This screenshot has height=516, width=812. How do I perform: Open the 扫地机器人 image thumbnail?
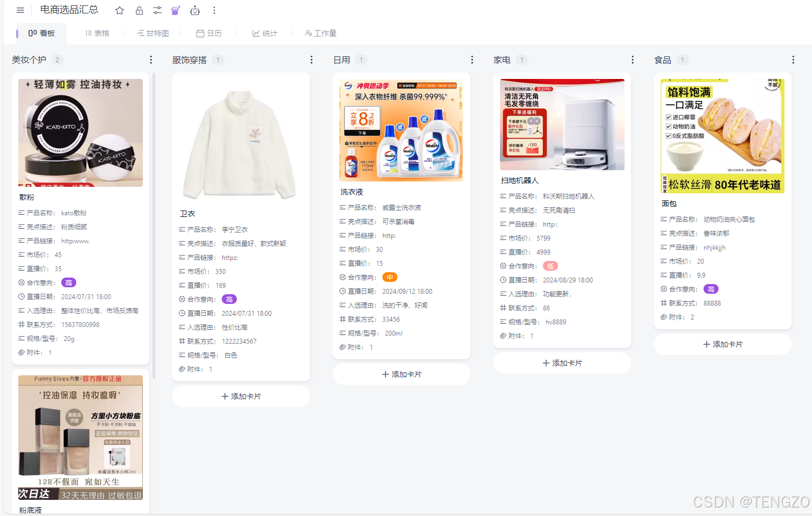point(562,125)
